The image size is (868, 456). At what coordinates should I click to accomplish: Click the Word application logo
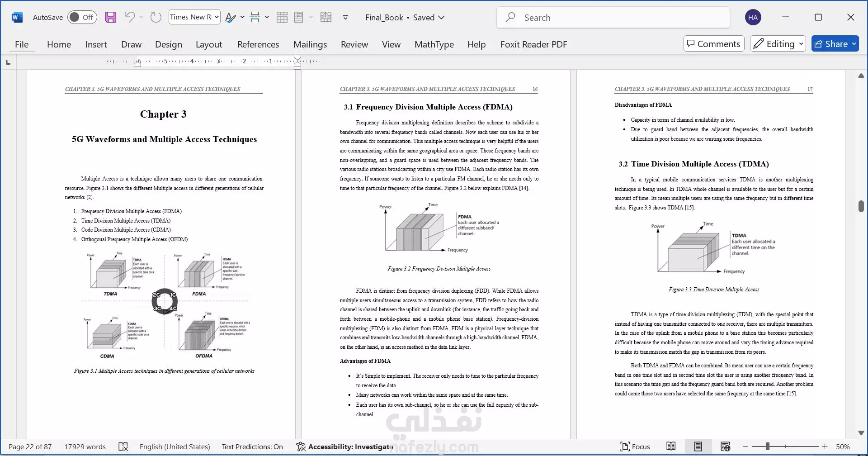(17, 17)
